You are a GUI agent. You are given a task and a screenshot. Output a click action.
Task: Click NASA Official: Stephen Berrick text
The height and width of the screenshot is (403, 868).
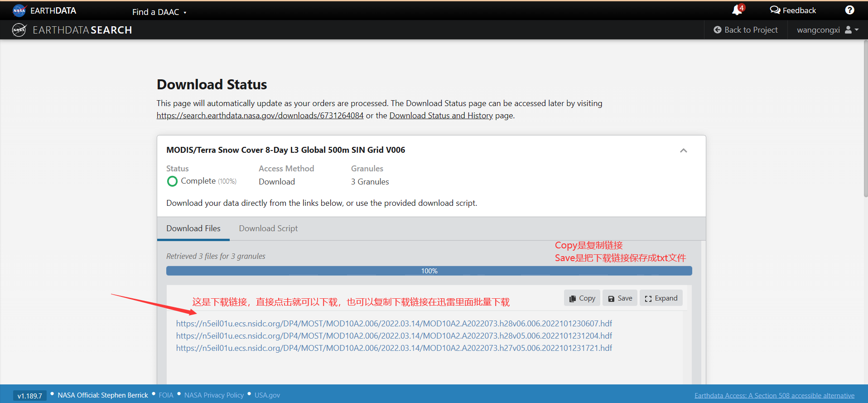[x=103, y=395]
